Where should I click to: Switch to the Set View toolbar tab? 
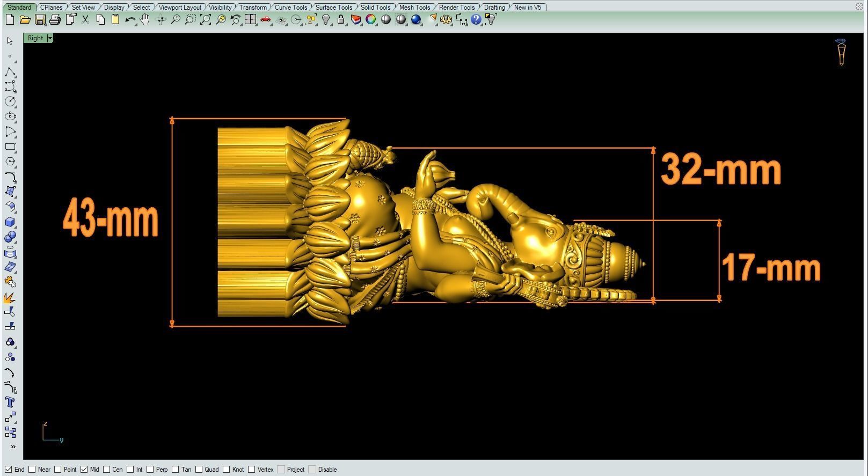[x=83, y=8]
